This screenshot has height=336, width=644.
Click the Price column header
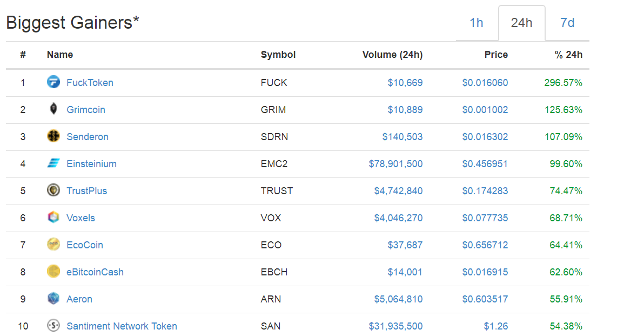tap(496, 55)
